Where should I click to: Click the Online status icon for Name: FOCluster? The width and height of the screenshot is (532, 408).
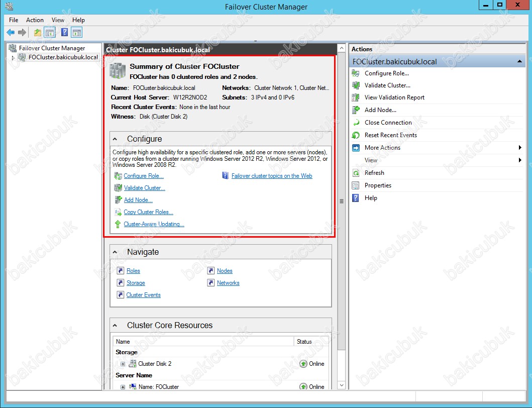[x=303, y=386]
